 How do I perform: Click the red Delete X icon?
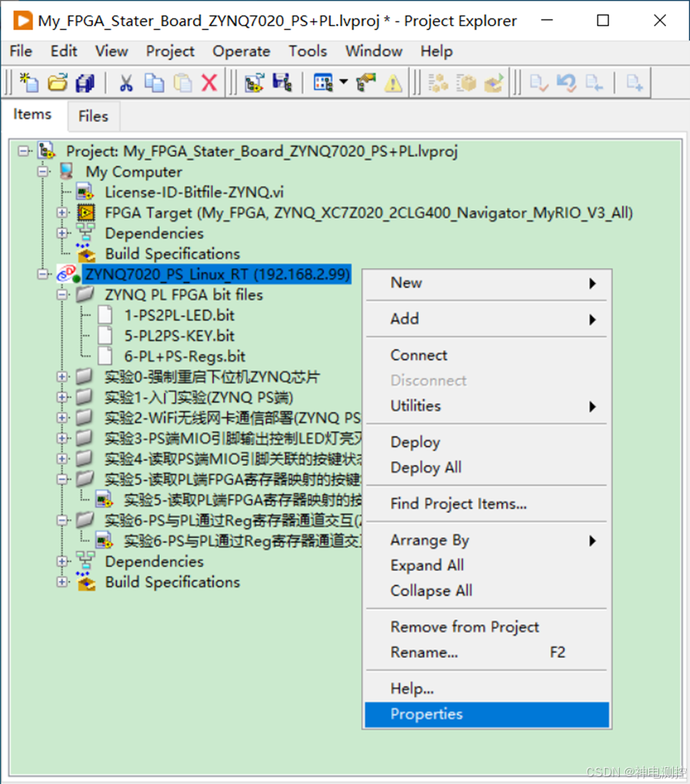click(209, 83)
